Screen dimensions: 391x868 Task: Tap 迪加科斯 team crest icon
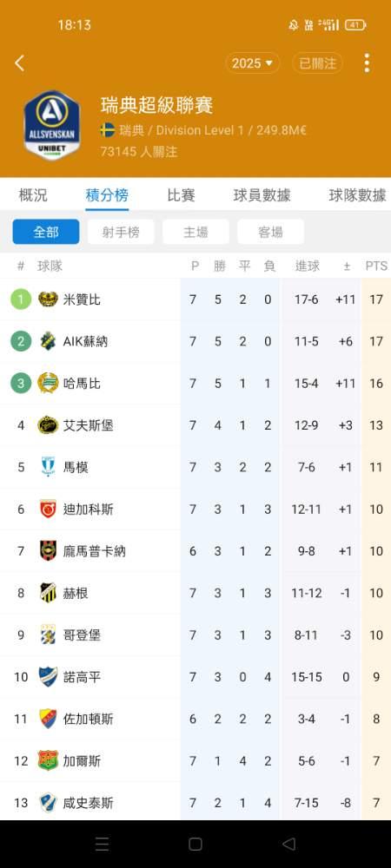pos(48,509)
